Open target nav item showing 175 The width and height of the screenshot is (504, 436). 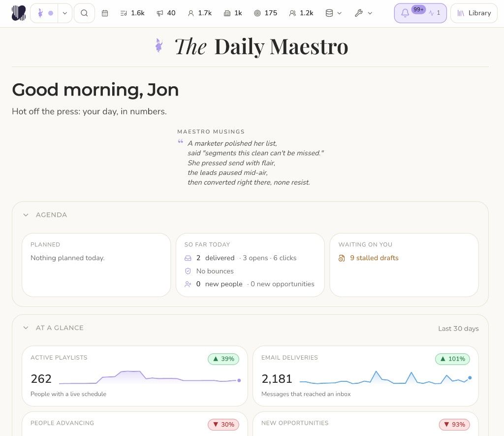tap(265, 13)
